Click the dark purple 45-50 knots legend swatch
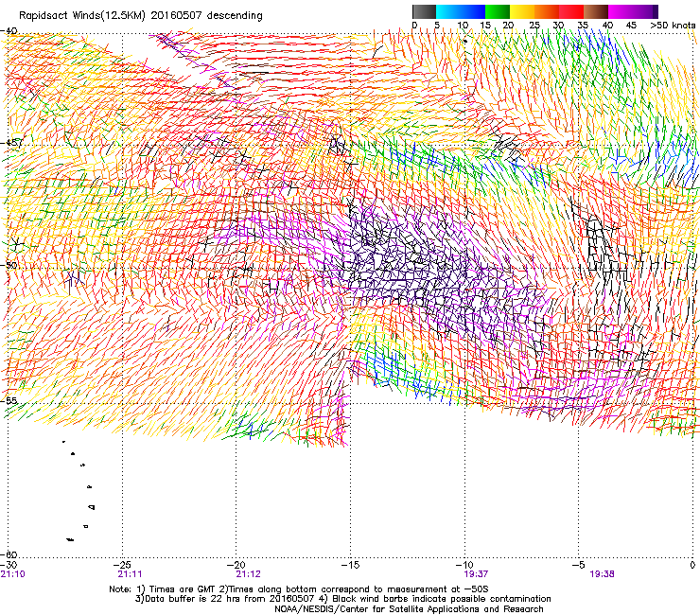 coord(645,11)
